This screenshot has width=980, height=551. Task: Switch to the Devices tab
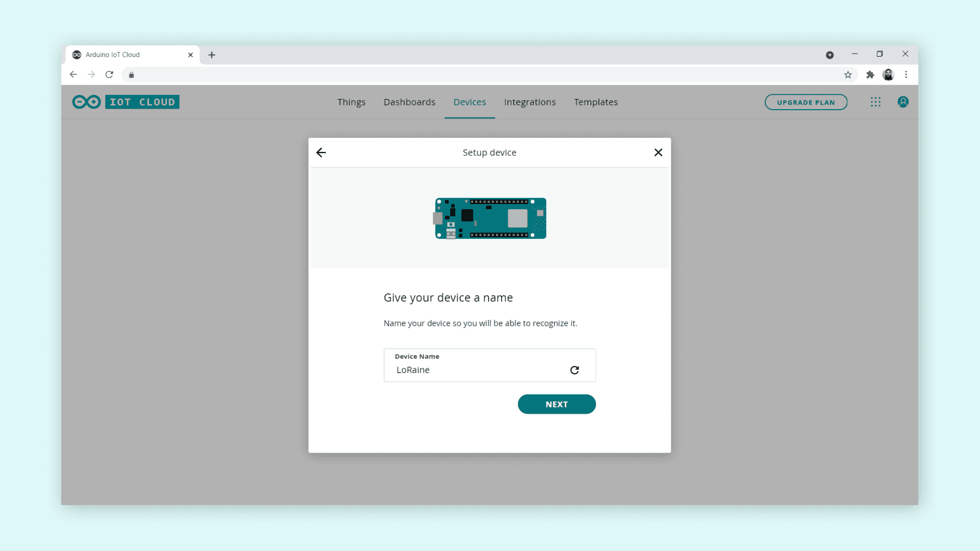pyautogui.click(x=470, y=102)
